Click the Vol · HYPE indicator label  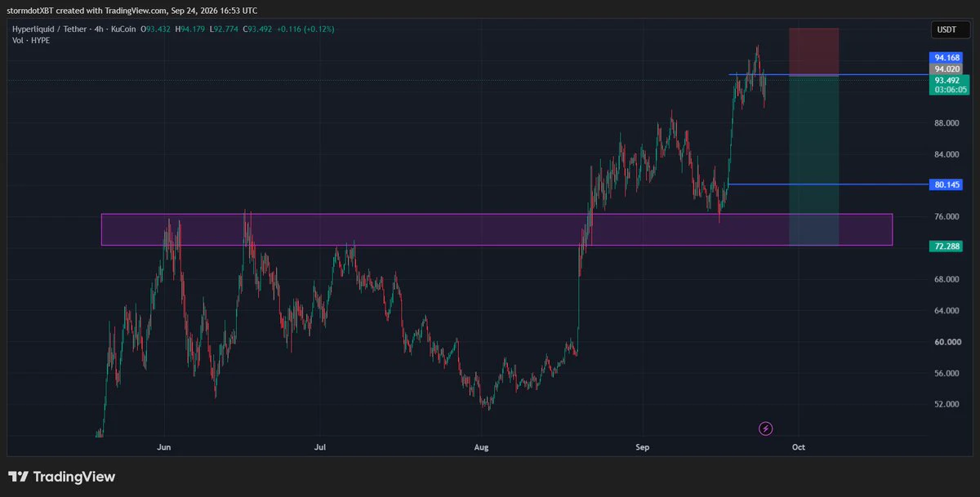click(30, 40)
